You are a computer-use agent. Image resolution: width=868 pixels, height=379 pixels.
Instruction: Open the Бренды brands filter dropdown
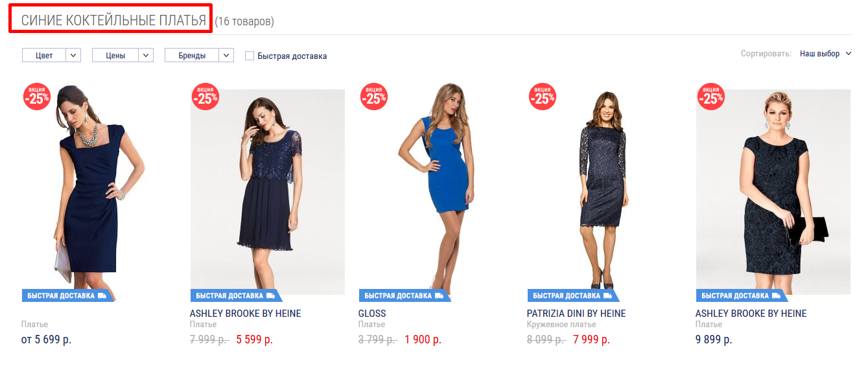(199, 56)
